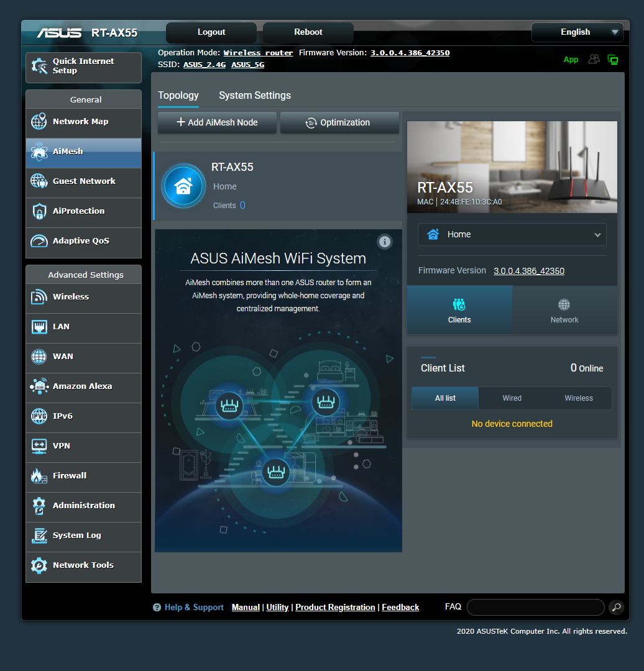
Task: Run AiMesh Optimization
Action: 339,122
